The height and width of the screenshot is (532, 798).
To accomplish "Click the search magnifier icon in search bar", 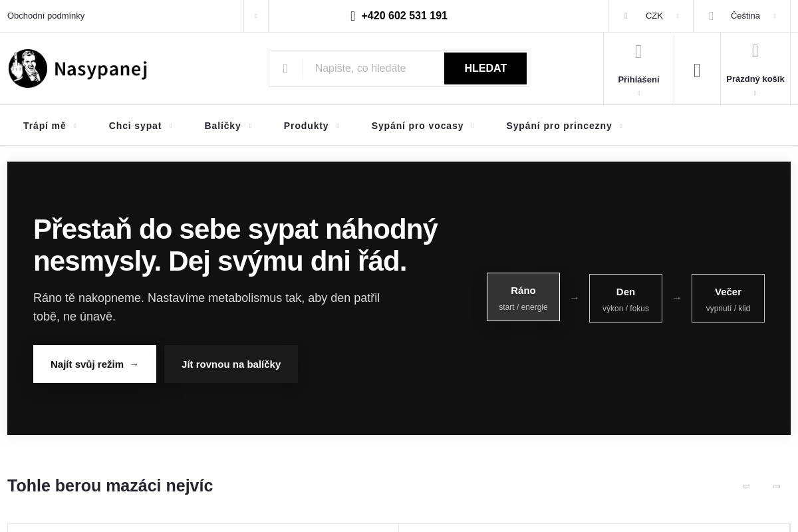I will [x=285, y=68].
